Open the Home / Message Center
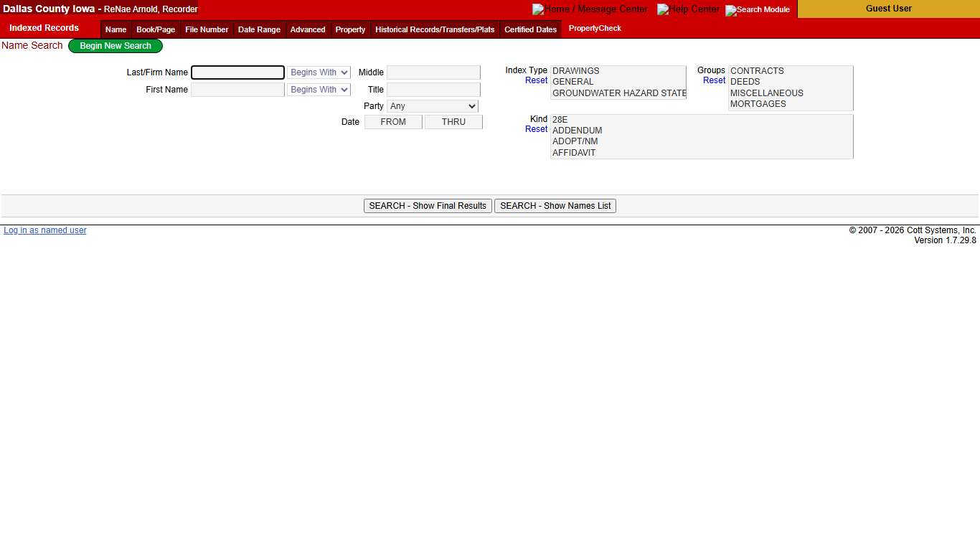Viewport: 980px width, 551px height. (590, 9)
